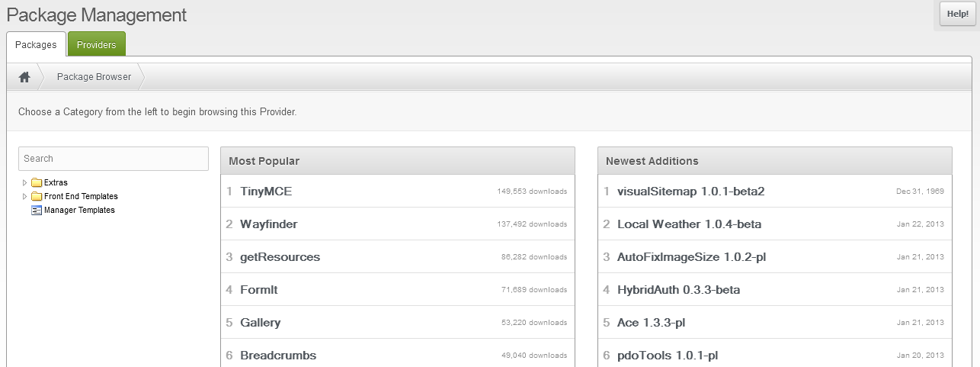980x367 pixels.
Task: Click the Extras folder icon
Action: coord(37,183)
